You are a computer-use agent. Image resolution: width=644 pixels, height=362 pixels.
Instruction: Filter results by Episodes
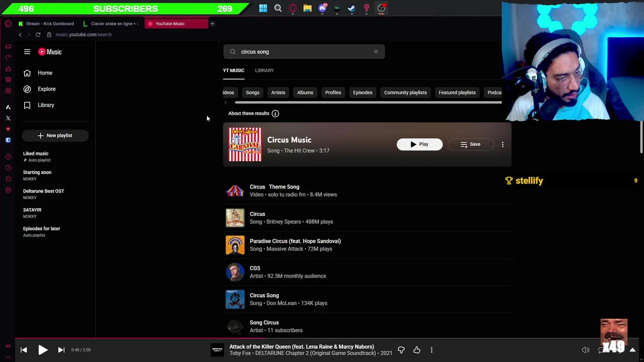363,93
